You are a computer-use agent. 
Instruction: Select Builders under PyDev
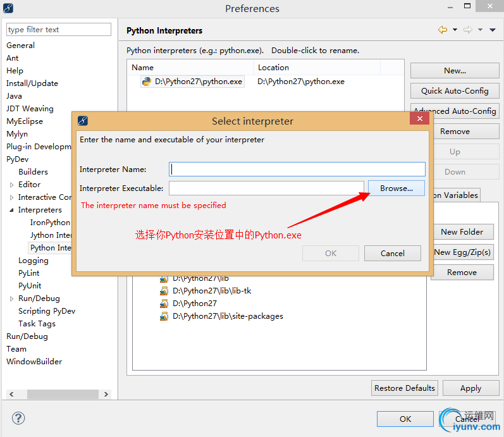[33, 172]
